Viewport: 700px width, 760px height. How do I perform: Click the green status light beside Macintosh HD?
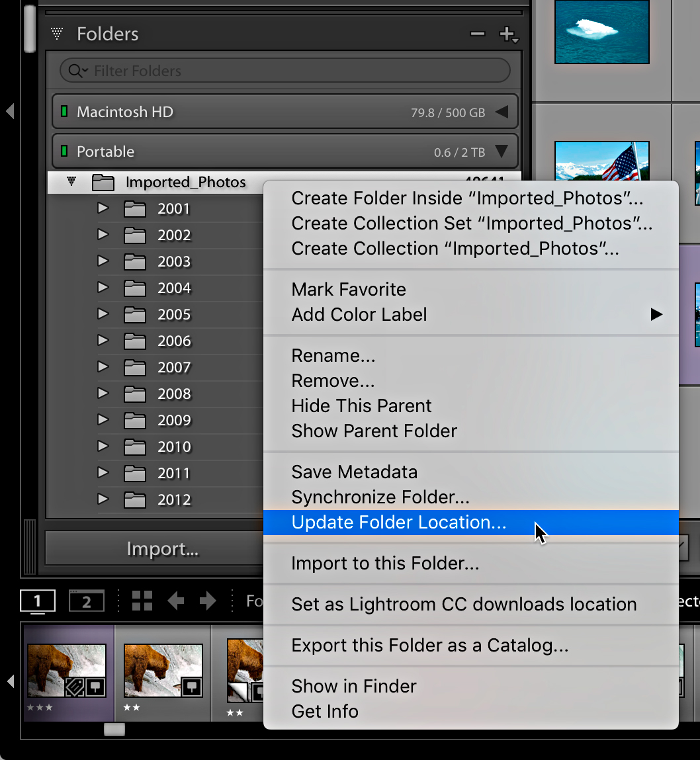[65, 111]
